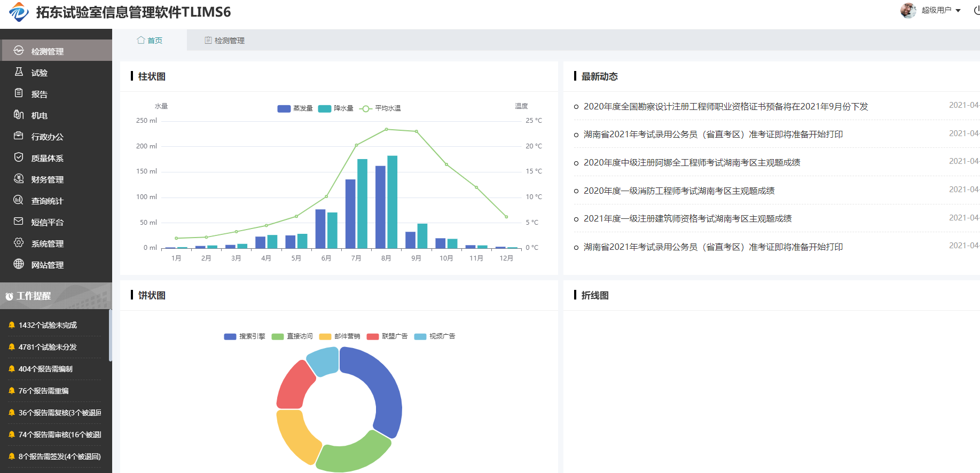Open 财务管理 menu in sidebar

(56, 179)
